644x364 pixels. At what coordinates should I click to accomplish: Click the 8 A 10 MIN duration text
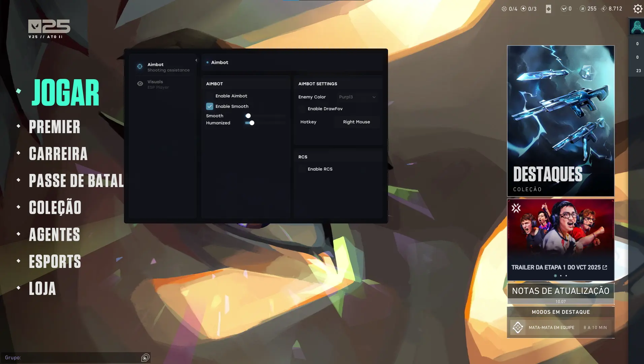tap(595, 328)
